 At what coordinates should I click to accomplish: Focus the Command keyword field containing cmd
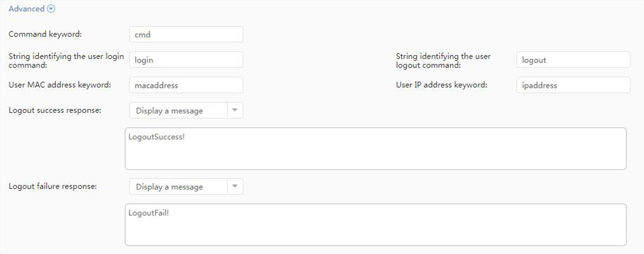click(186, 35)
